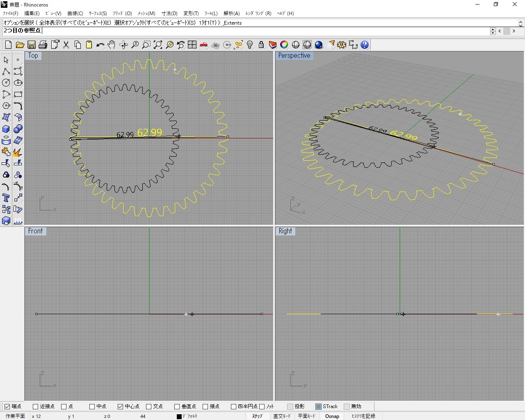
Task: Select the Fillet curve corner tool
Action: (x=18, y=106)
